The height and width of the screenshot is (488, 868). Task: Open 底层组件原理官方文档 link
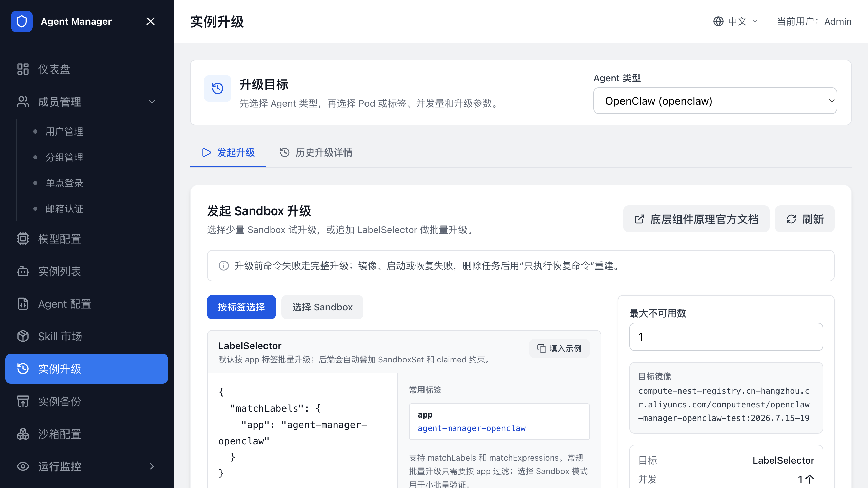(696, 219)
